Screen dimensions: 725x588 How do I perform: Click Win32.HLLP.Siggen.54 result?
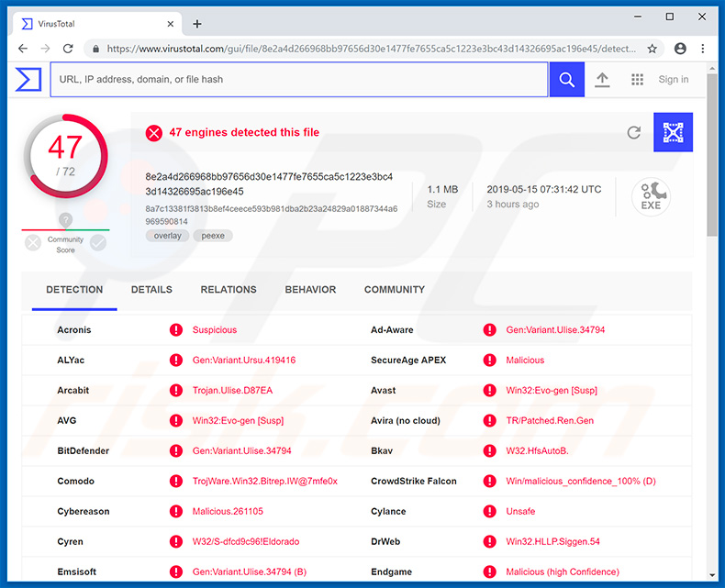[x=552, y=542]
